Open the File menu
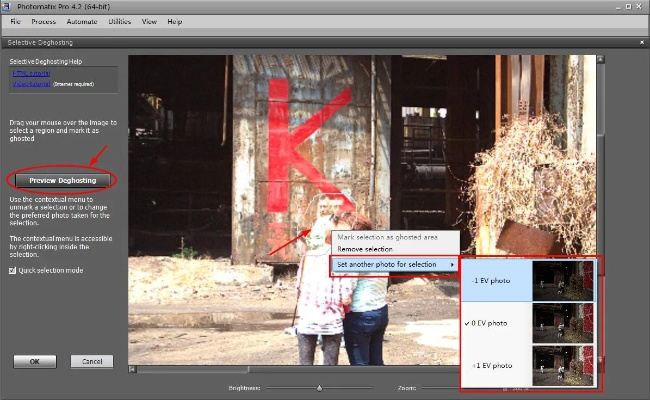The width and height of the screenshot is (650, 400). point(15,21)
